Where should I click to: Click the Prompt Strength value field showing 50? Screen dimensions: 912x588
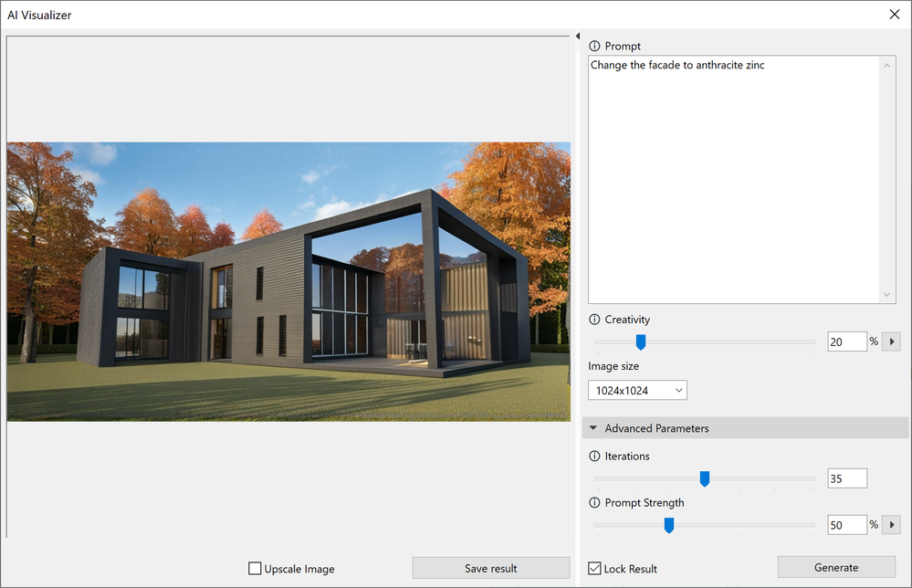pos(847,525)
